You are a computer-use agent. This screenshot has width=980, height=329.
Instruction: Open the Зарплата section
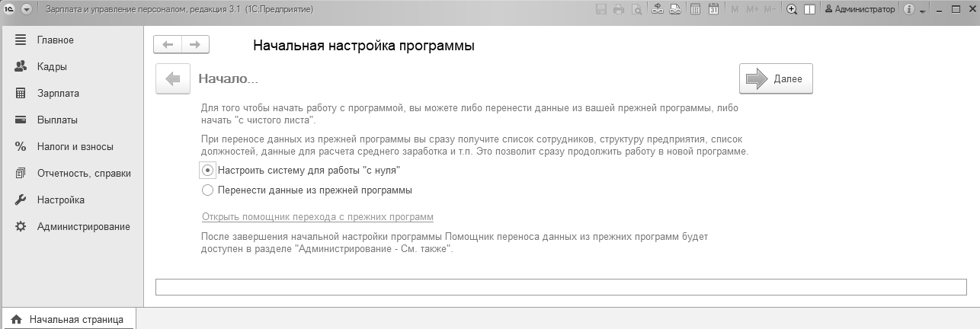pyautogui.click(x=58, y=93)
